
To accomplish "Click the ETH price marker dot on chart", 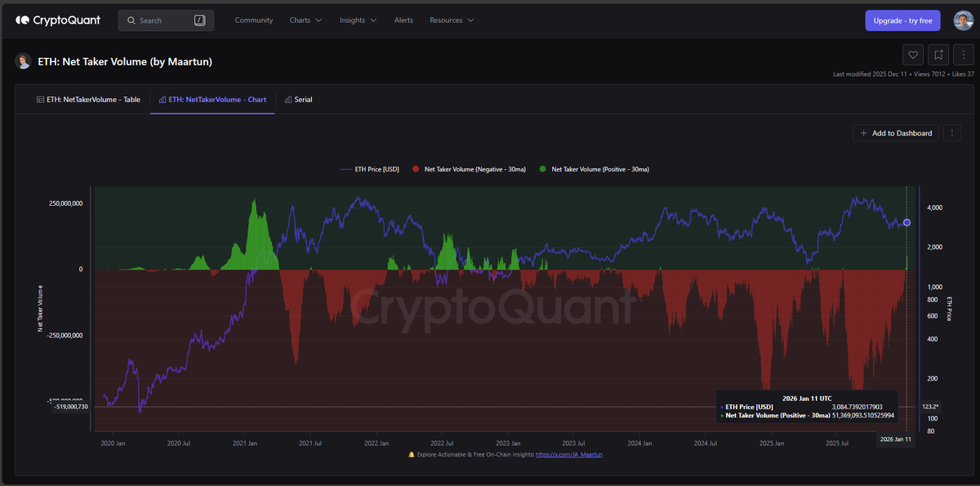I will tap(906, 222).
